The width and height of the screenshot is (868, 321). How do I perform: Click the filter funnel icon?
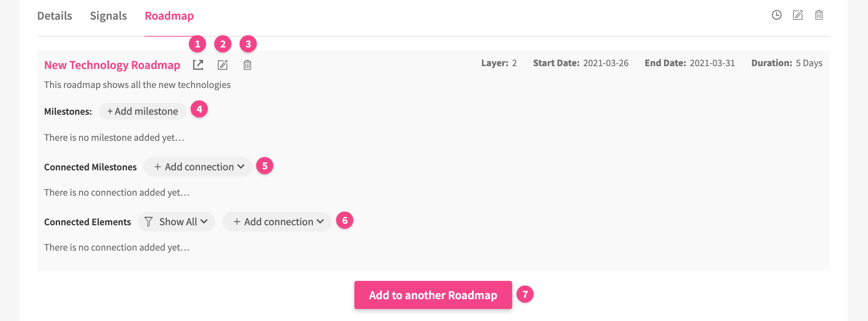(x=149, y=222)
